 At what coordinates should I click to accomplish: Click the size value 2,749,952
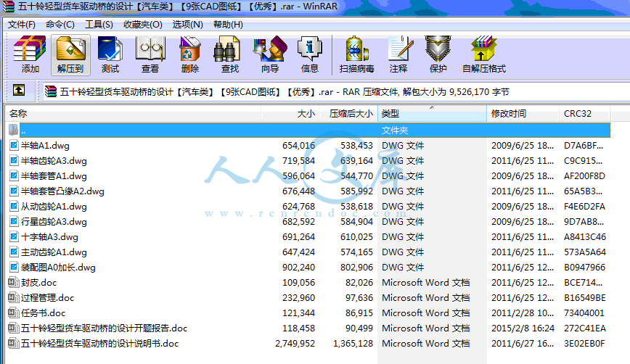point(295,344)
